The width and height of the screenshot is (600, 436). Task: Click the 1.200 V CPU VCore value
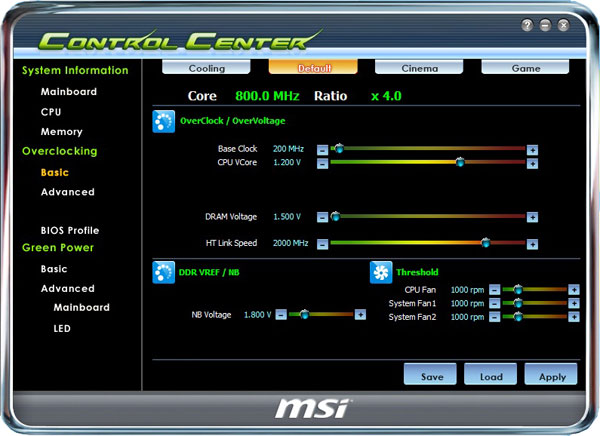click(287, 162)
